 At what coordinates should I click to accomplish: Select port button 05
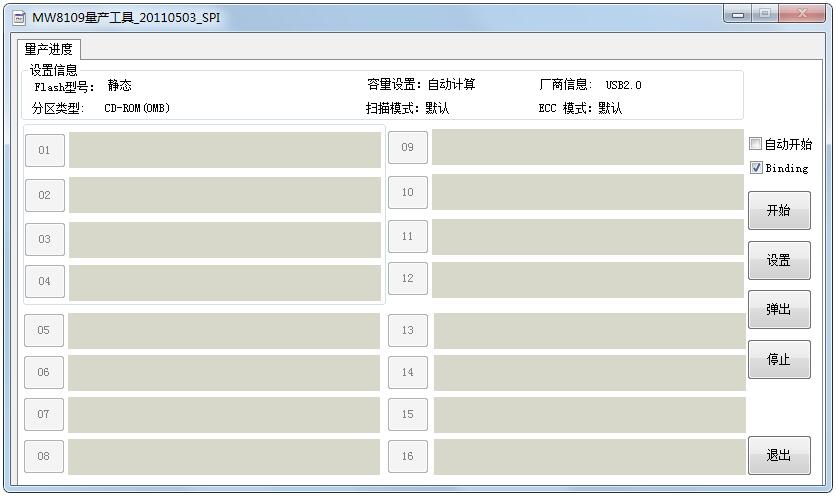(44, 330)
